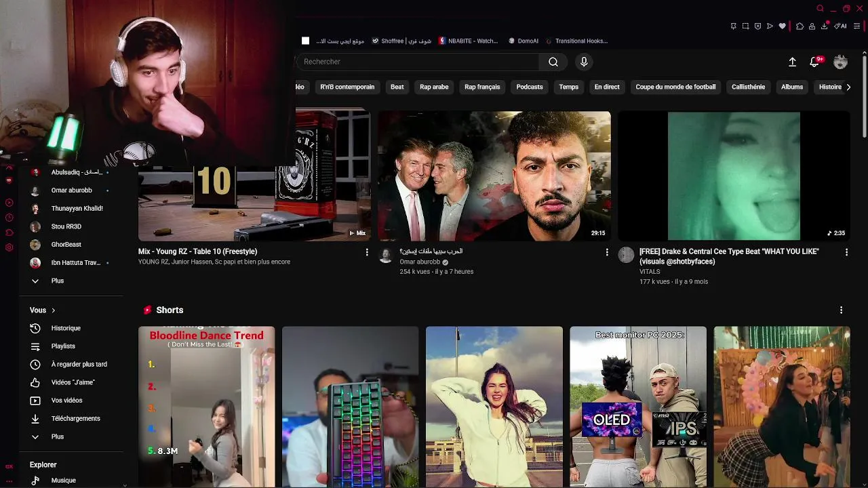Viewport: 868px width, 488px height.
Task: Open YouTube notifications bell
Action: click(x=814, y=62)
